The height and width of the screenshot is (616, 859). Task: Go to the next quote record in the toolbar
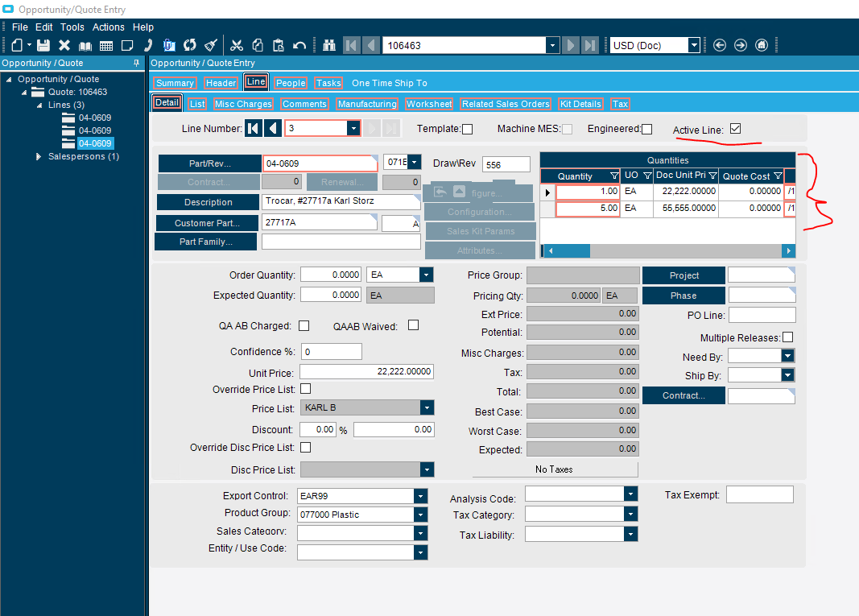pos(570,45)
